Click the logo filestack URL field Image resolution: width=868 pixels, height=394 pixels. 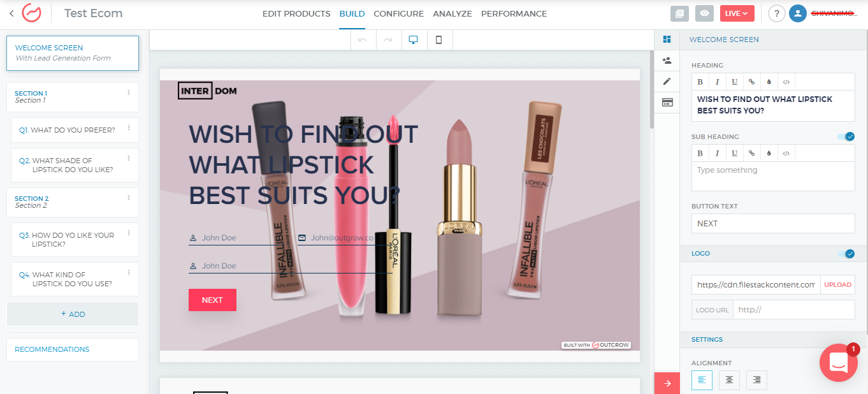(x=756, y=285)
